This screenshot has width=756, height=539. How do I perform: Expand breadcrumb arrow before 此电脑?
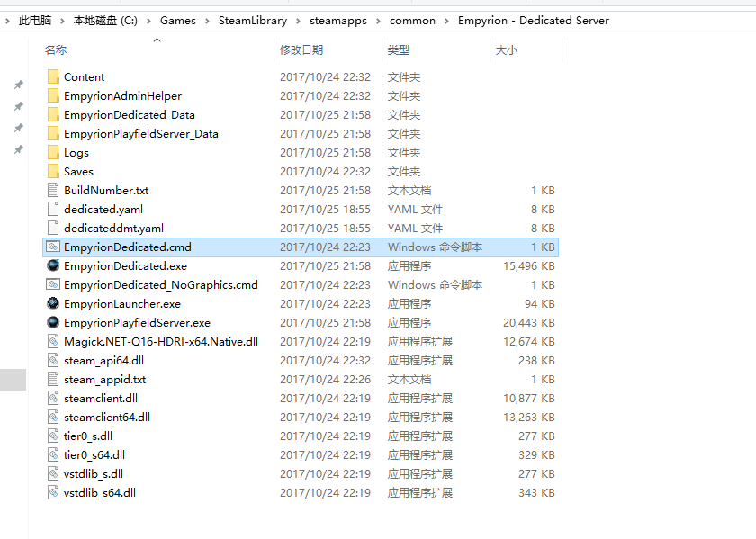point(7,21)
